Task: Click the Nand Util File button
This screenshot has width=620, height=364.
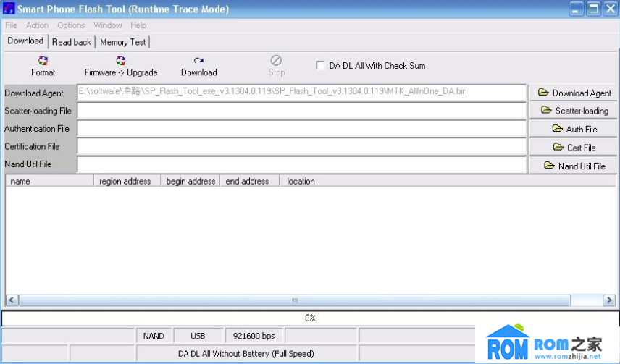Action: [x=574, y=166]
